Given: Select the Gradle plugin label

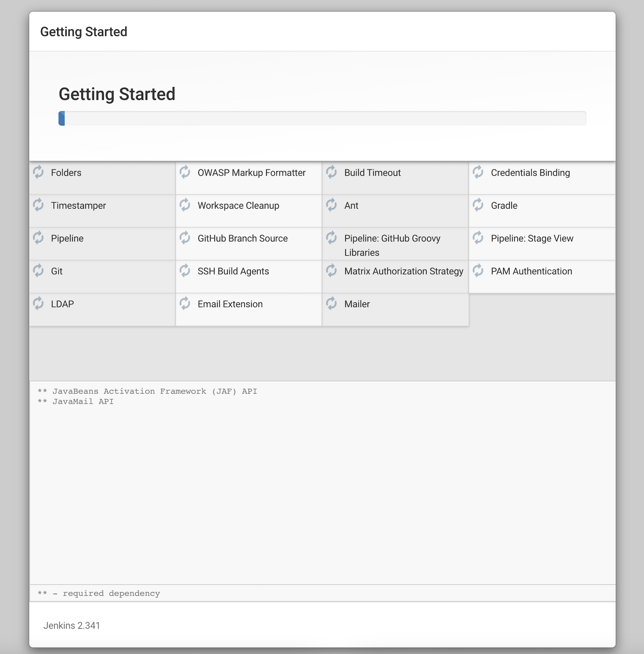Looking at the screenshot, I should click(x=504, y=206).
